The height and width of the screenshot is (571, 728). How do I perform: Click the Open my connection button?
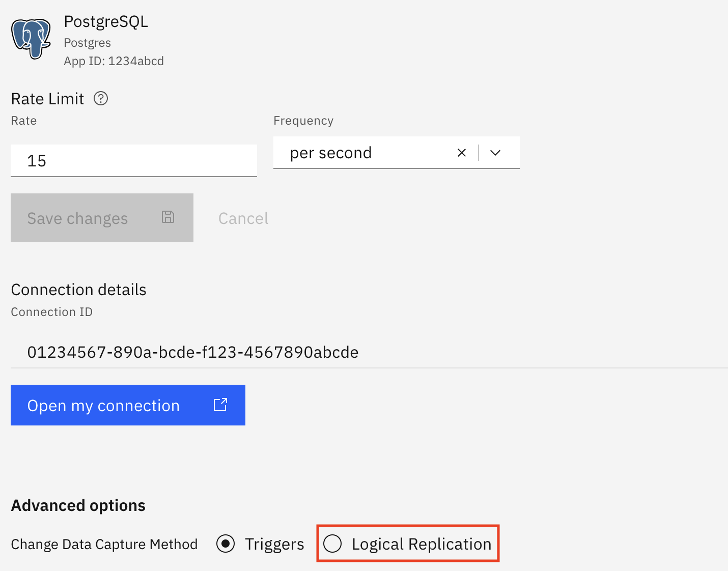tap(128, 405)
